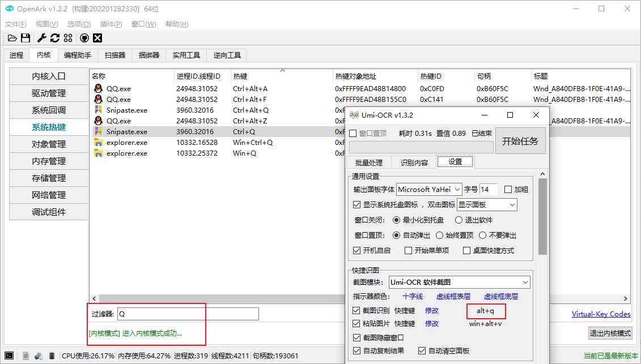Screen dimensions: 641x364
Task: Enable the 桌面快捷方式 checkbox
Action: [x=466, y=250]
